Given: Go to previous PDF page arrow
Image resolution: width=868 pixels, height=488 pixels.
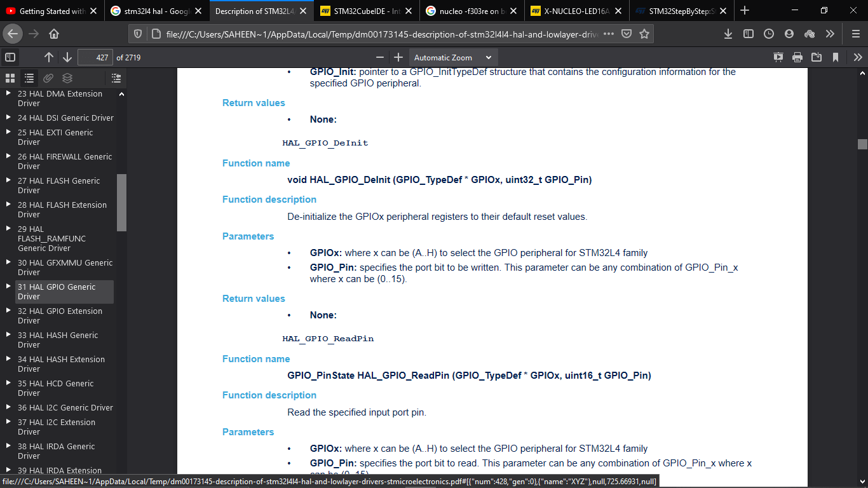Looking at the screenshot, I should (49, 57).
